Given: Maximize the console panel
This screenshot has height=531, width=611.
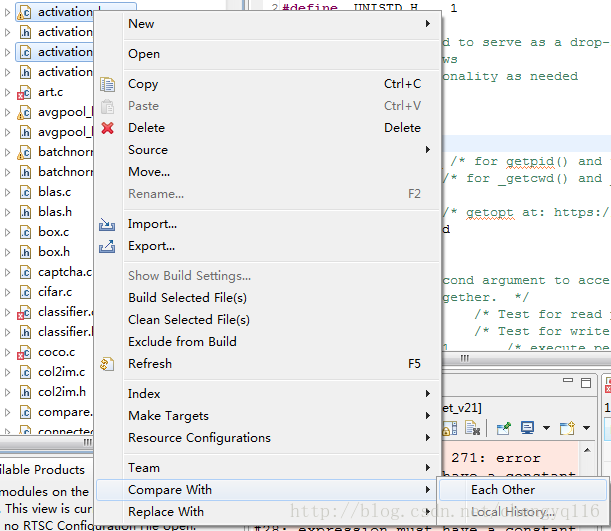Looking at the screenshot, I should click(586, 383).
